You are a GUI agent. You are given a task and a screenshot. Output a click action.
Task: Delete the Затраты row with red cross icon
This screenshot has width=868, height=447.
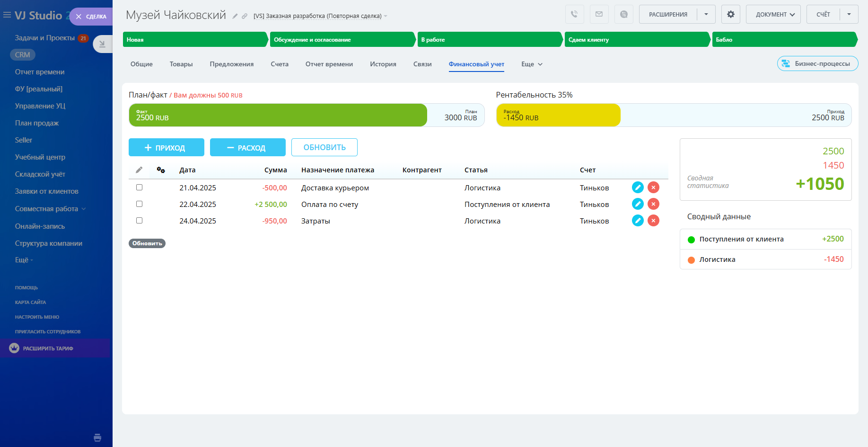point(653,221)
